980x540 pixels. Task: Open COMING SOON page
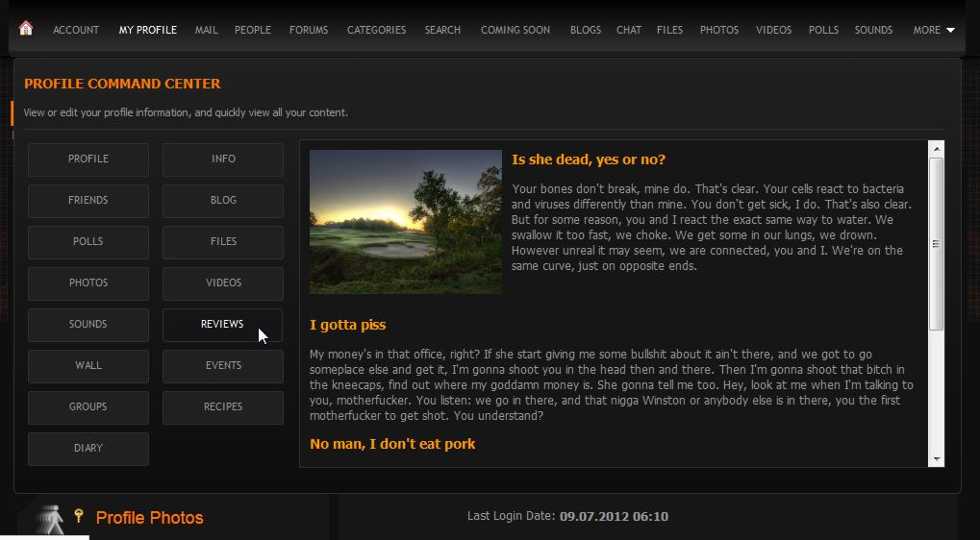(x=515, y=30)
